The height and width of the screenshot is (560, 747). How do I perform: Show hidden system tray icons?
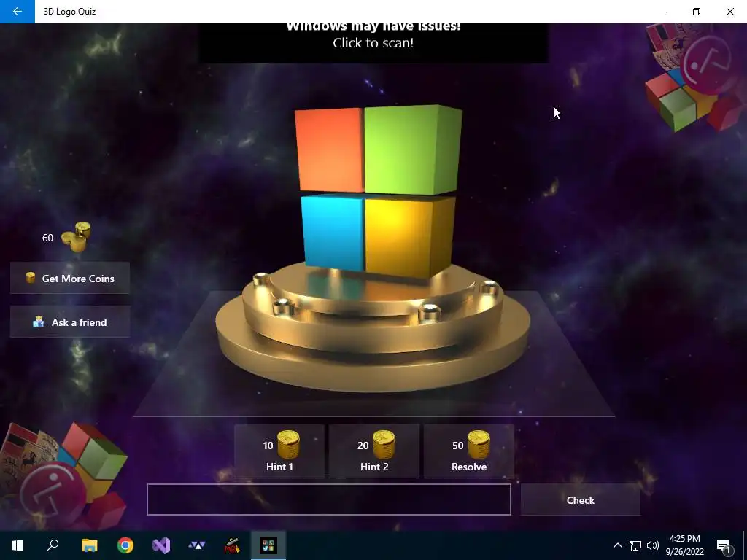point(617,545)
